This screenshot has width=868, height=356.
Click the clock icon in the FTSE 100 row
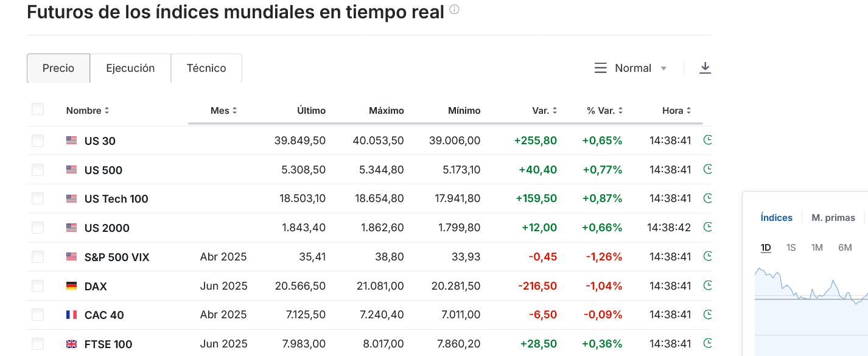[707, 344]
